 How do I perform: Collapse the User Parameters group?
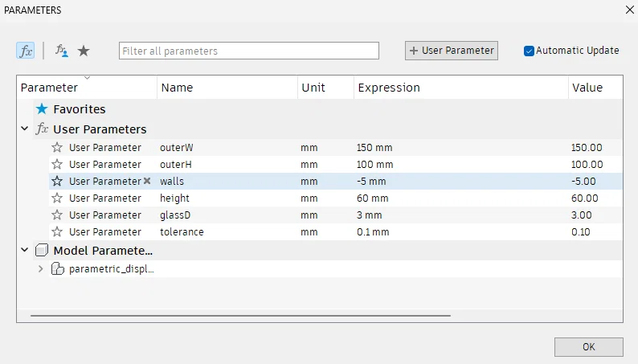tap(25, 129)
